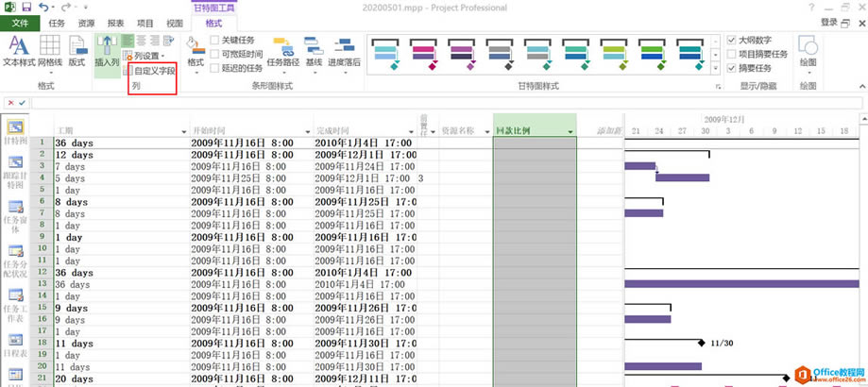Open the 版式 layout tool
This screenshot has width=868, height=387.
point(77,52)
